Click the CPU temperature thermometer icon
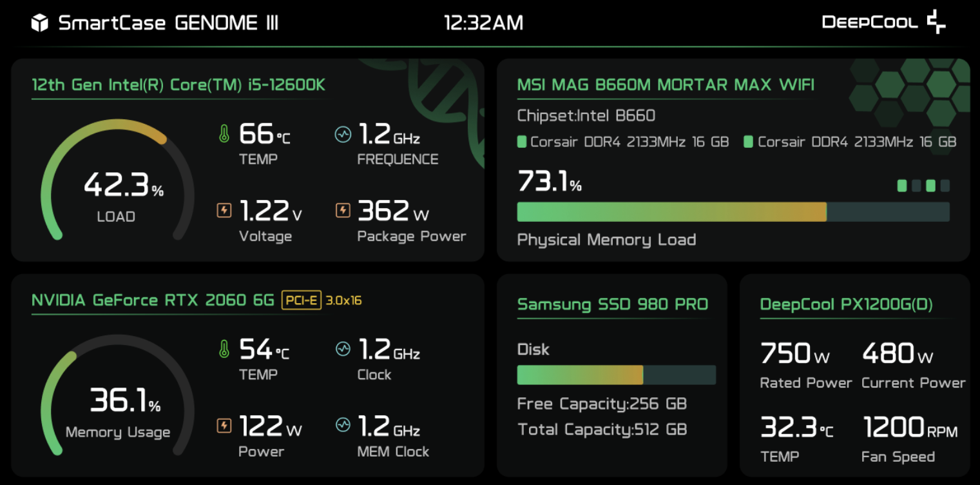The height and width of the screenshot is (485, 980). [x=224, y=134]
